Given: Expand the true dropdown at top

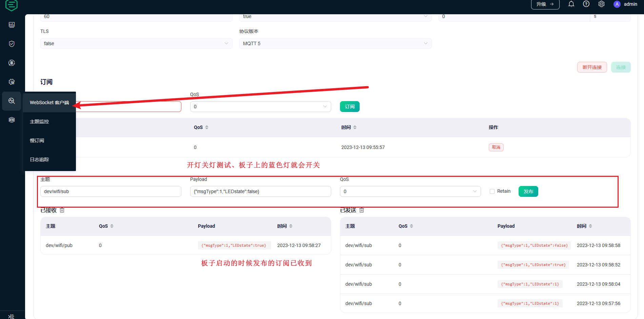Looking at the screenshot, I should coord(335,17).
